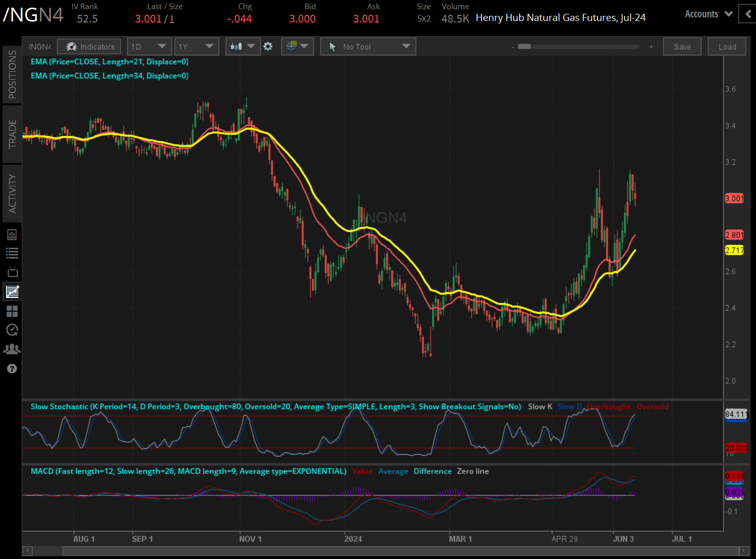This screenshot has height=559, width=756.
Task: Click the watchlist list icon in sidebar
Action: tap(12, 253)
